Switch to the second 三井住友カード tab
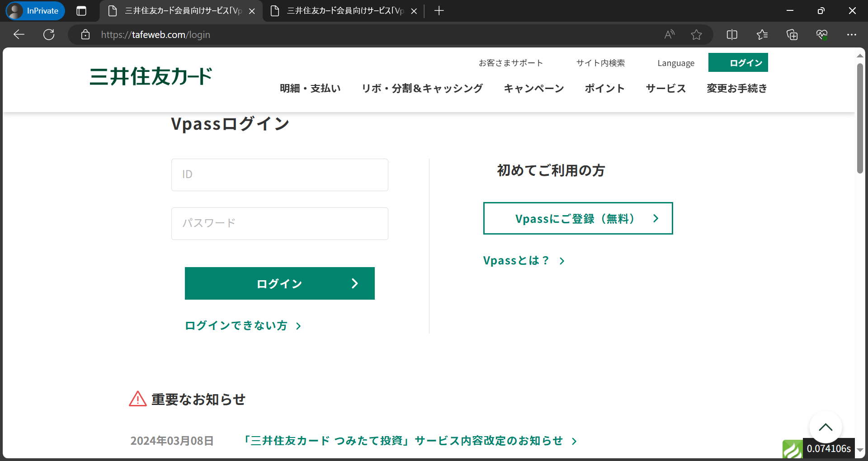 344,11
